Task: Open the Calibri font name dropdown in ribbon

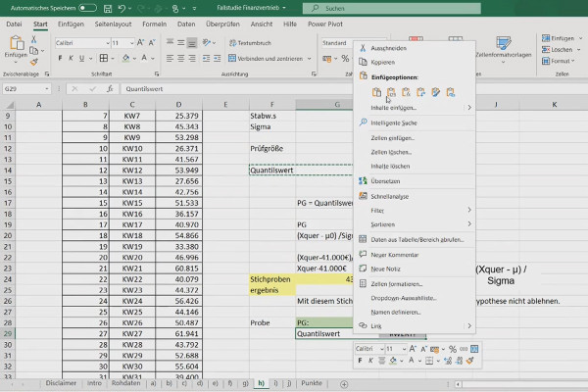Action: [108, 43]
